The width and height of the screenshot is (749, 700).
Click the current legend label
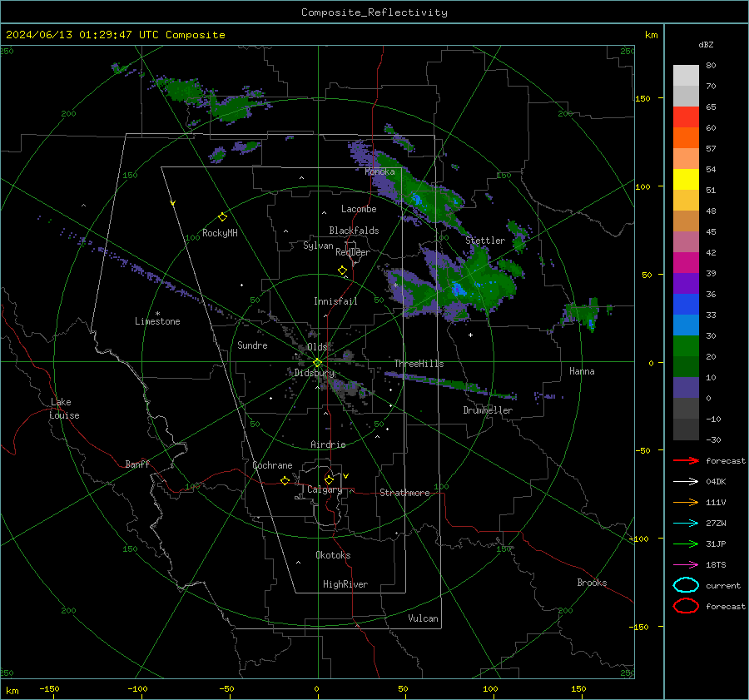pos(723,586)
